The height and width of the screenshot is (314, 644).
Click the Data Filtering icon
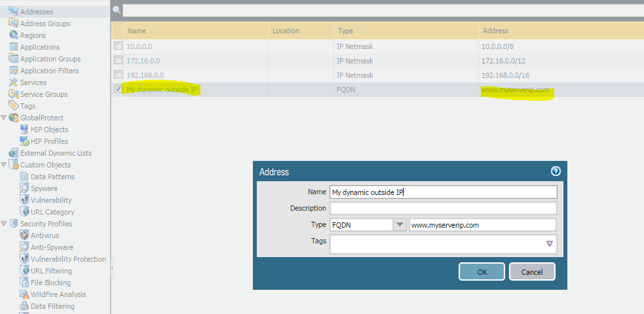click(24, 305)
